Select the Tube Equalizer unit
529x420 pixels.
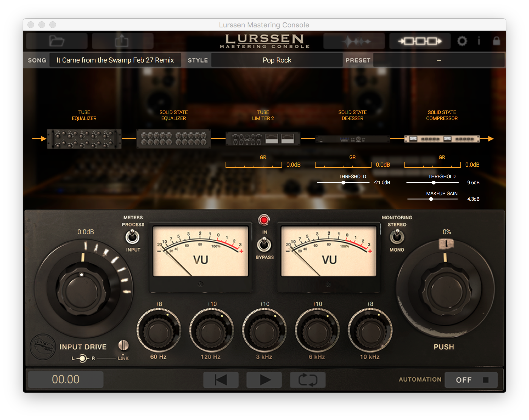84,139
